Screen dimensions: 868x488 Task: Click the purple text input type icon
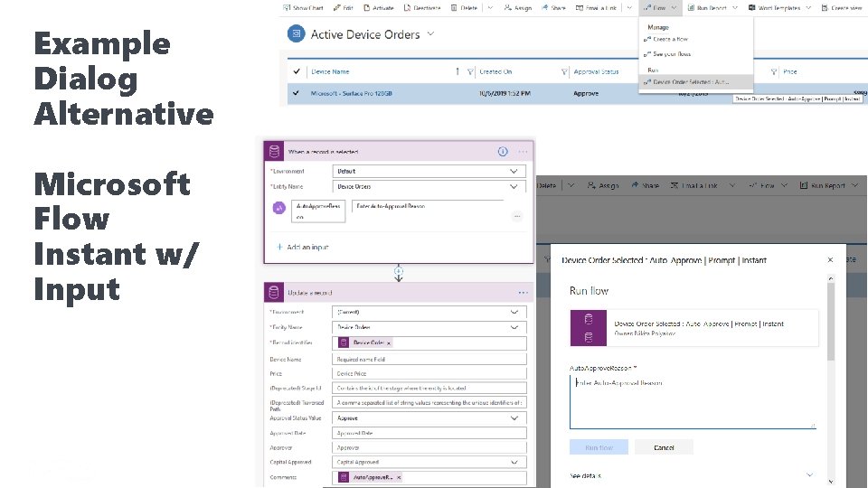(279, 208)
